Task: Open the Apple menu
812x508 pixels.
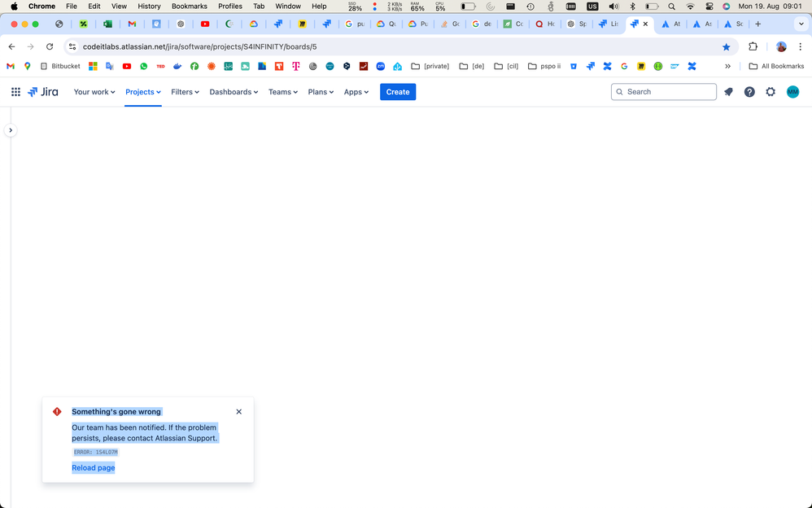Action: point(14,7)
